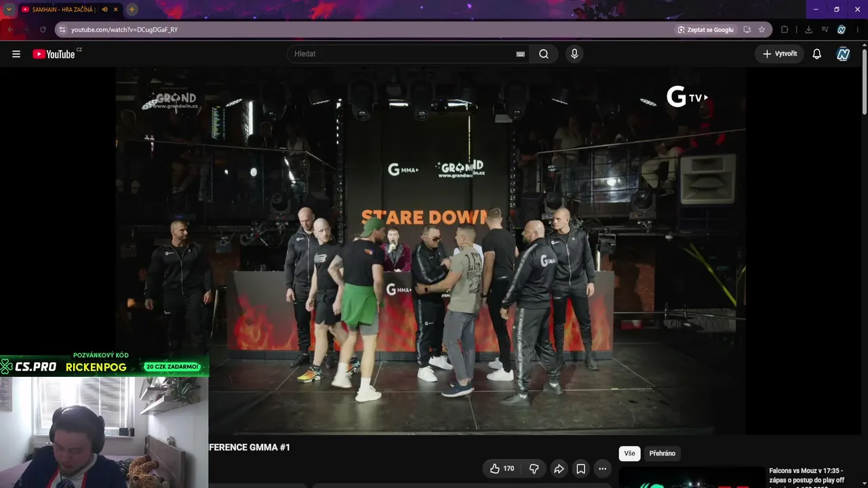Select the Vše filter chip

point(629,453)
